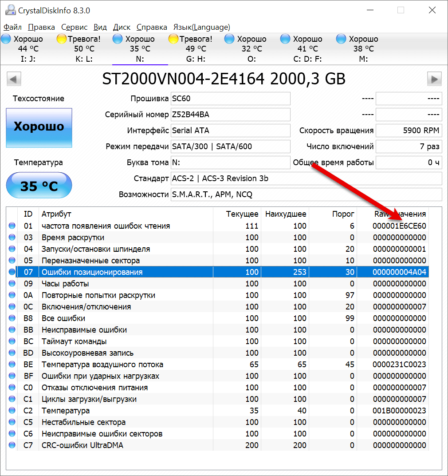448x476 pixels.
Task: Open the Сервис menu
Action: (x=74, y=27)
